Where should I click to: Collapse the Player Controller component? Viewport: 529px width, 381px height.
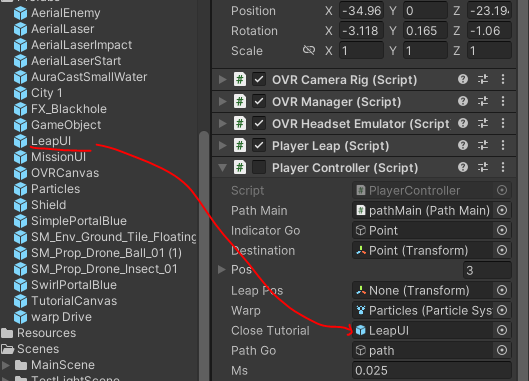coord(222,167)
